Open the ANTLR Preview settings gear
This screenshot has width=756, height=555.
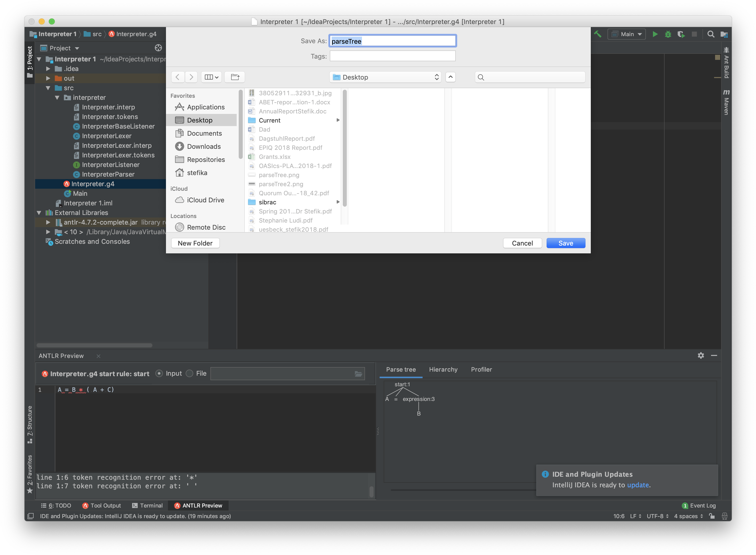[x=701, y=355]
